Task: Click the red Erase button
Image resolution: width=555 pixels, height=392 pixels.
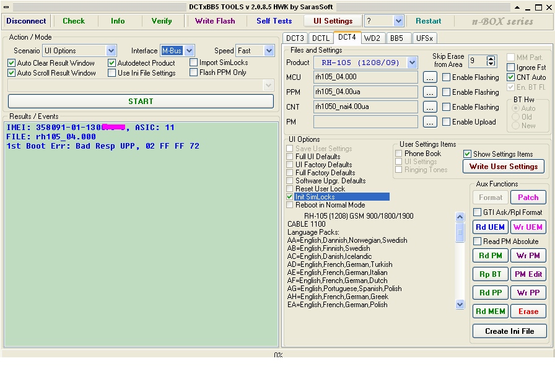Action: [x=528, y=311]
